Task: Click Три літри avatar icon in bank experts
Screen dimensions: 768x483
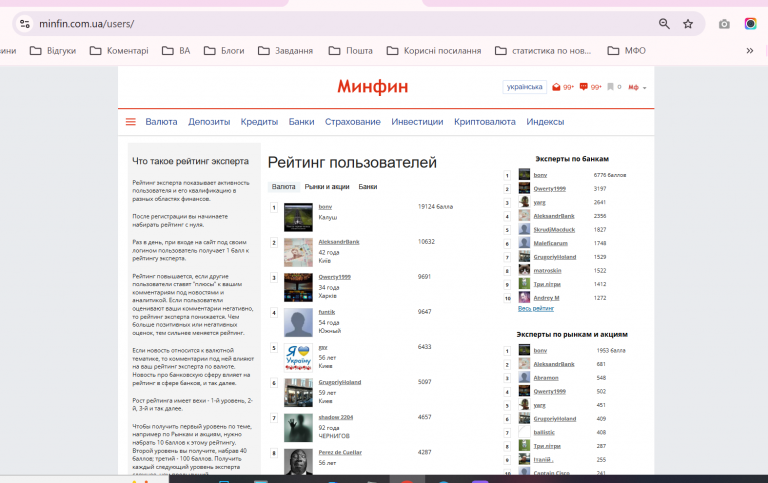Action: pos(525,284)
